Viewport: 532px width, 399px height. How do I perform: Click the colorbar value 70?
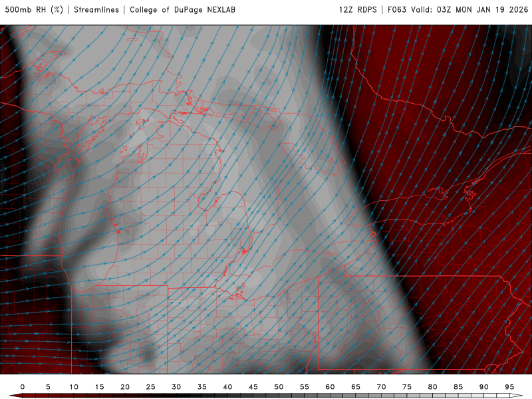tap(381, 387)
